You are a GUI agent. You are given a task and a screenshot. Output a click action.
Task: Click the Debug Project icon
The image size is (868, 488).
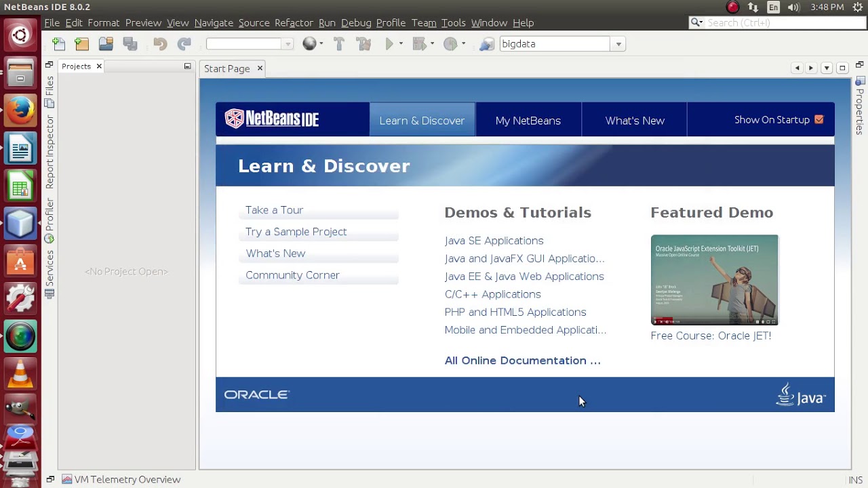(x=419, y=44)
